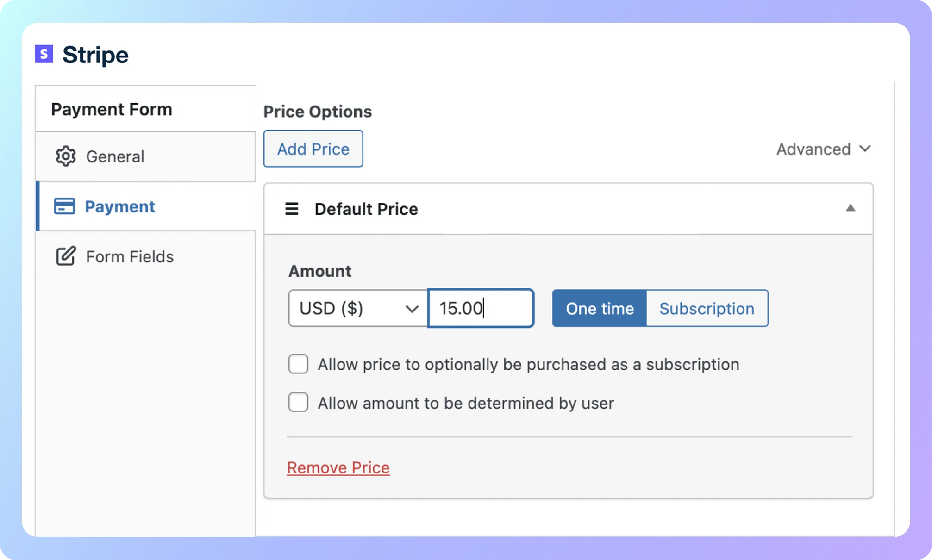Open the General settings tab
The width and height of the screenshot is (932, 560).
[x=146, y=156]
